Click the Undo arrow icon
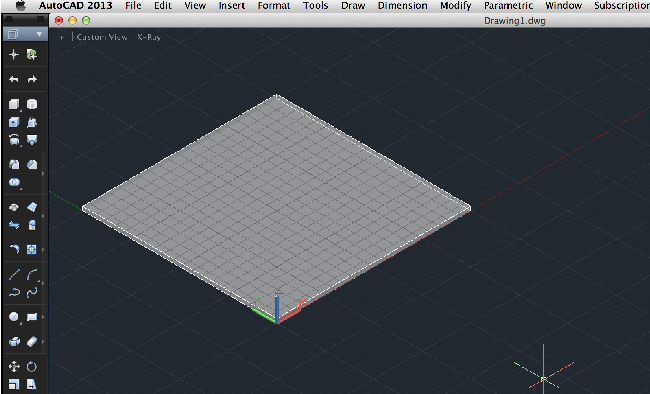Viewport: 650px width, 394px height. click(x=14, y=79)
